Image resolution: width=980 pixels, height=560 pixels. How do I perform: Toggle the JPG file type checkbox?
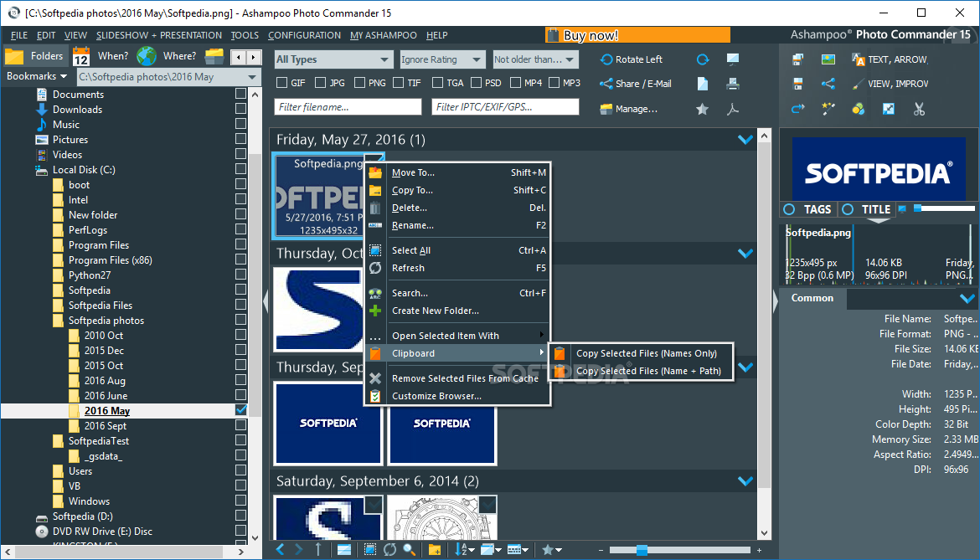point(321,83)
